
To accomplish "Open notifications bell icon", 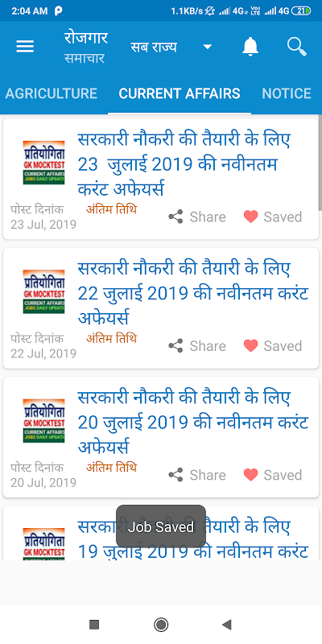I will (250, 47).
